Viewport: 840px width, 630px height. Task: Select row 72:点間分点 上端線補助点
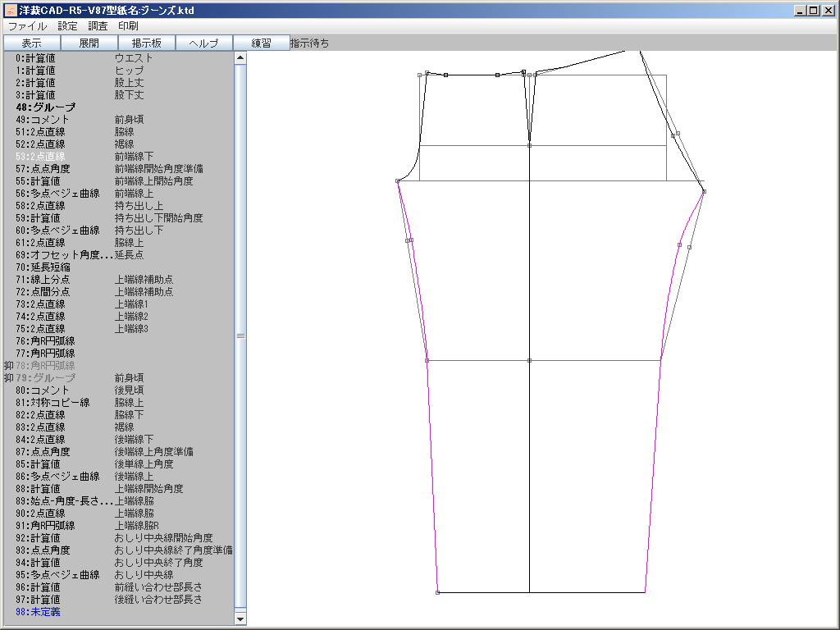(119, 292)
